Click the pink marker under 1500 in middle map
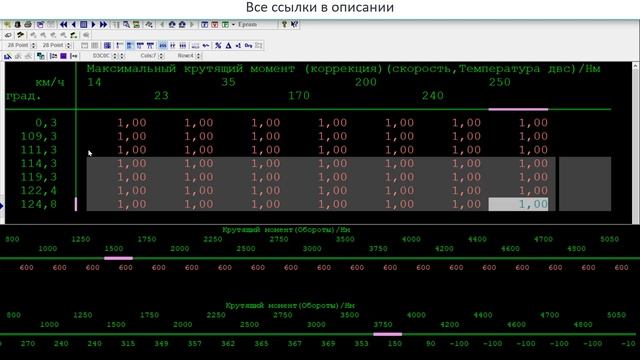Image resolution: width=640 pixels, height=360 pixels. (118, 258)
